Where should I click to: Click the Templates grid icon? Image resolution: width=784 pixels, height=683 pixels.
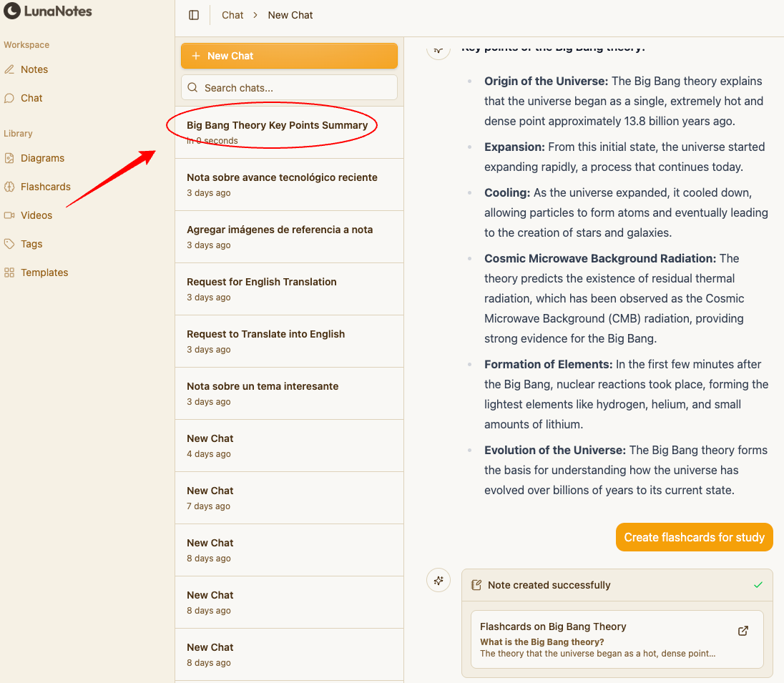click(9, 272)
